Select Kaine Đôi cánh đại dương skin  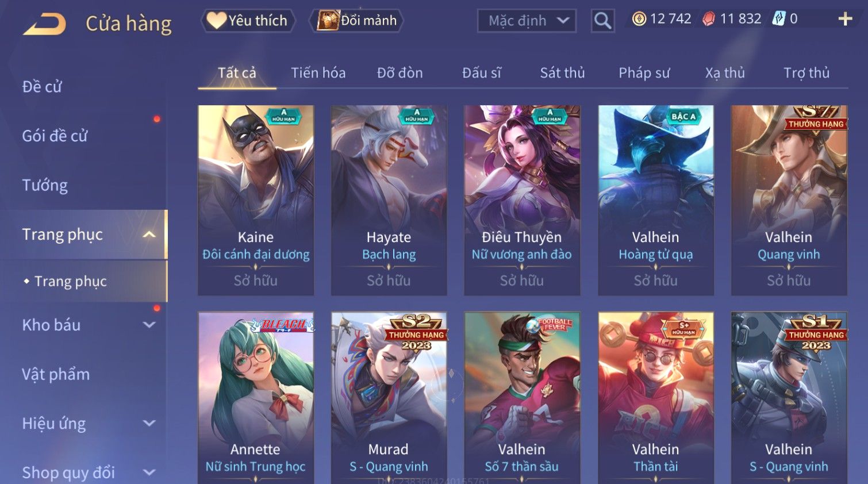(x=256, y=200)
